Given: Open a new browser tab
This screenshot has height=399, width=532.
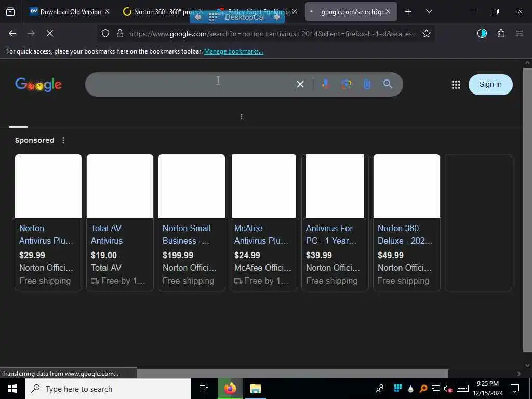Looking at the screenshot, I should [408, 11].
